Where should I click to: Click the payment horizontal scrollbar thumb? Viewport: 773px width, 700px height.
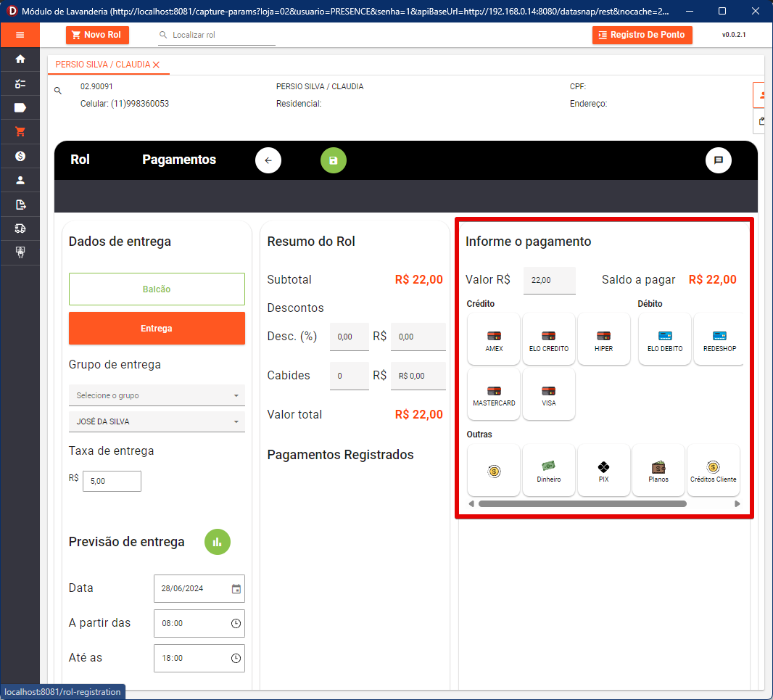[582, 503]
